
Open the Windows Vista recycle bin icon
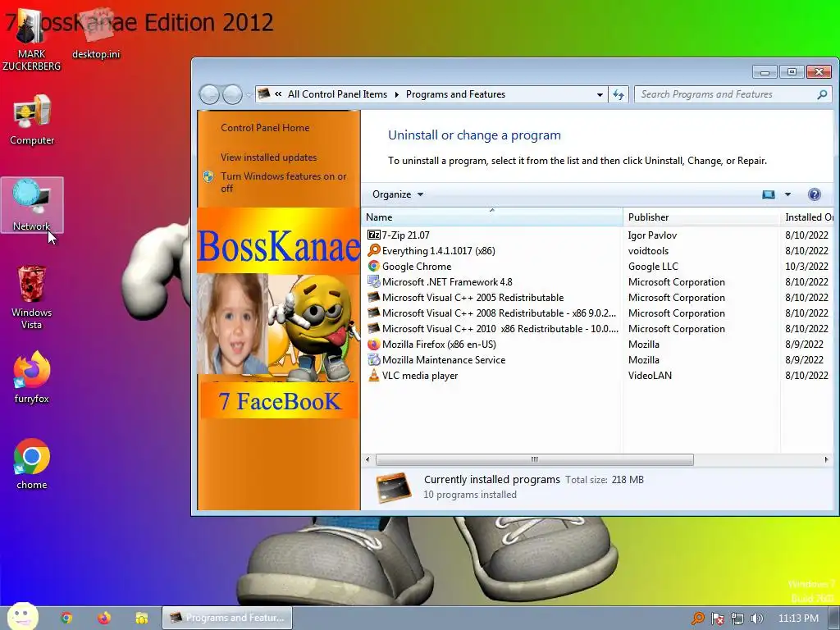[x=32, y=297]
